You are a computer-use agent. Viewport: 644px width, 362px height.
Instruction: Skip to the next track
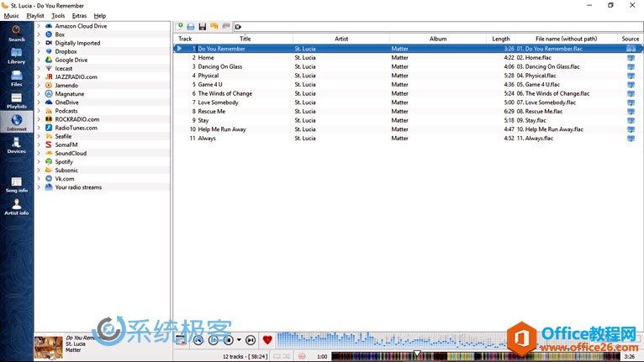(251, 340)
